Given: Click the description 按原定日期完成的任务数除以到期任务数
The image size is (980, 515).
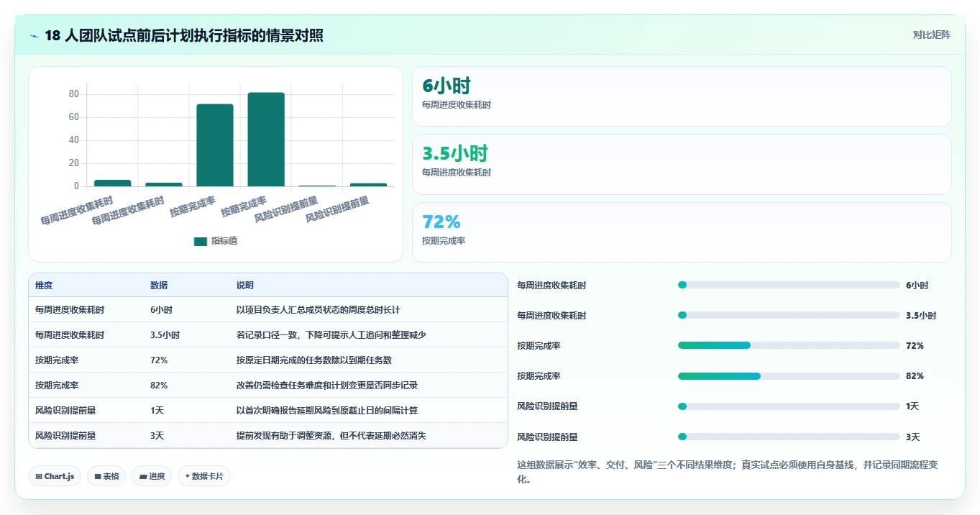Looking at the screenshot, I should pyautogui.click(x=314, y=360).
